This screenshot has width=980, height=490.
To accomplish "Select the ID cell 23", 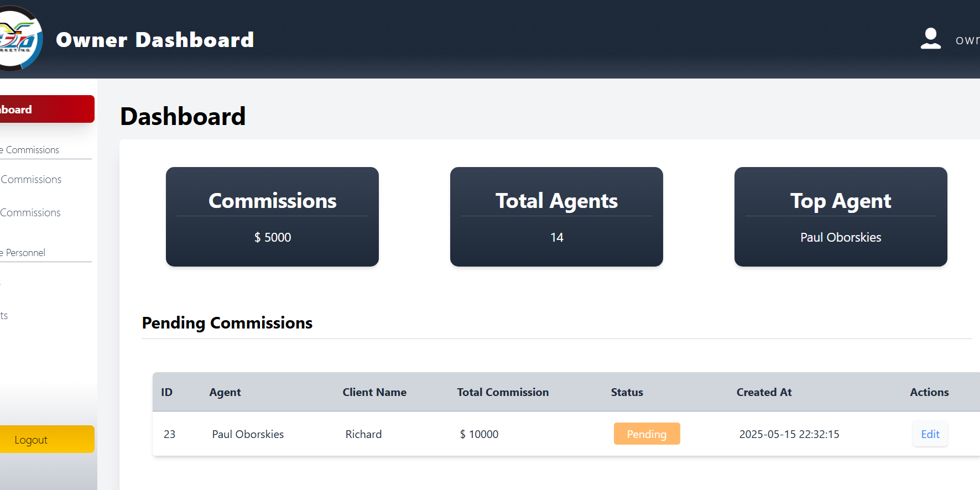I will click(169, 434).
